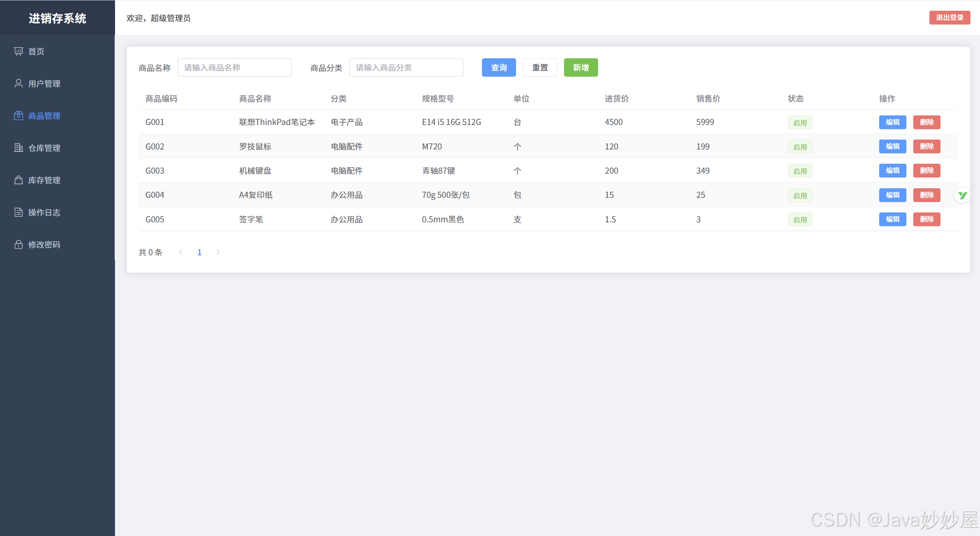Click the bag icon beside 库存管理

[x=18, y=180]
